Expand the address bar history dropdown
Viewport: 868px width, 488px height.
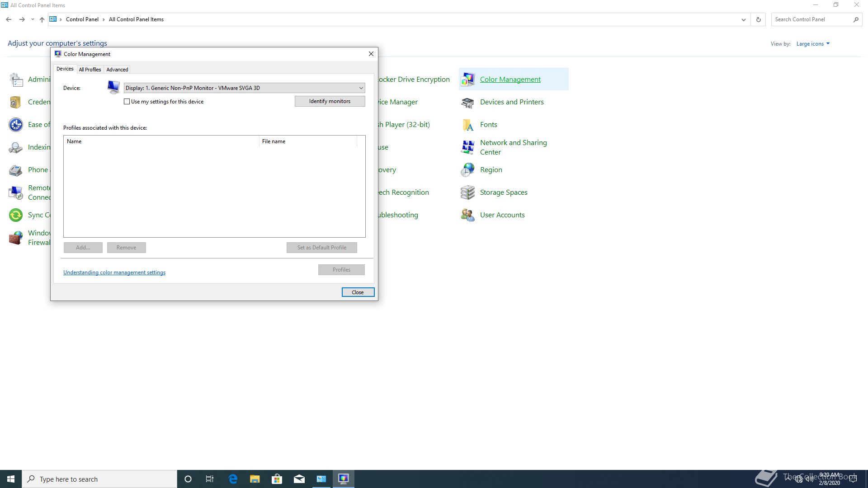click(x=743, y=19)
